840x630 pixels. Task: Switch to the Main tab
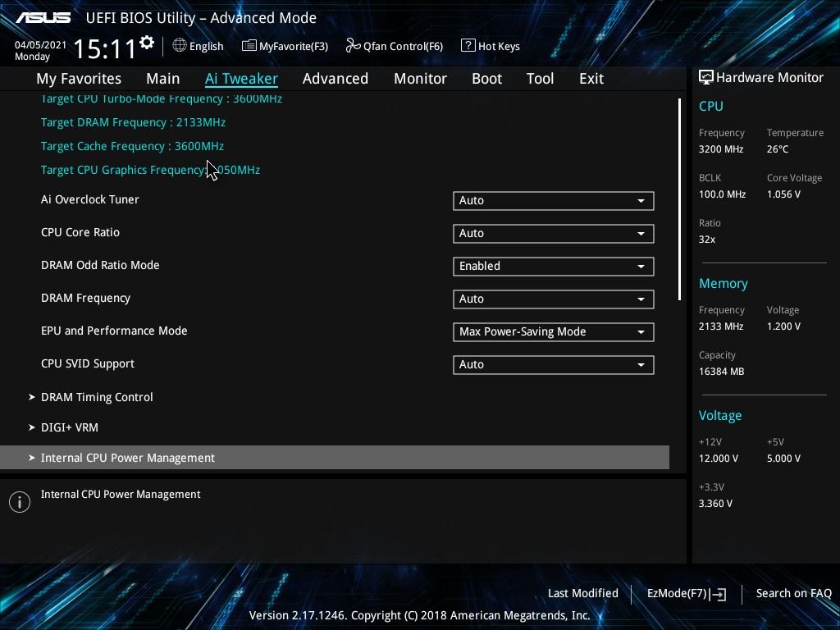pos(163,79)
